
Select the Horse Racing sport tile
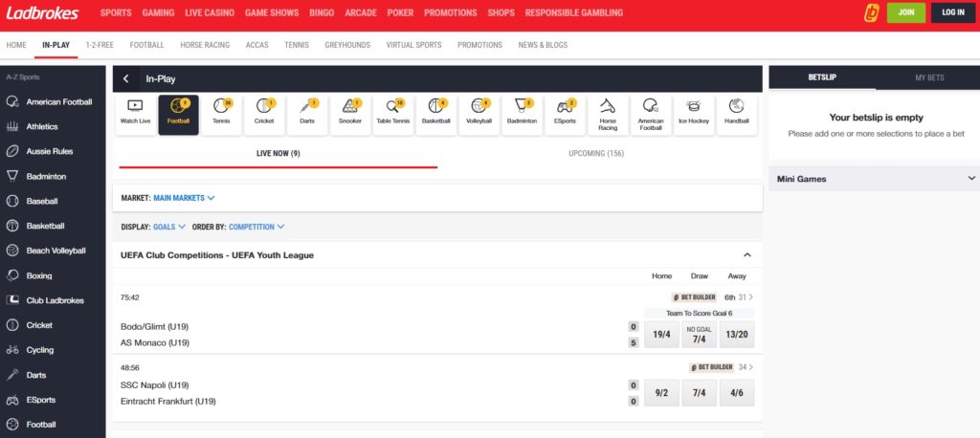[x=608, y=115]
